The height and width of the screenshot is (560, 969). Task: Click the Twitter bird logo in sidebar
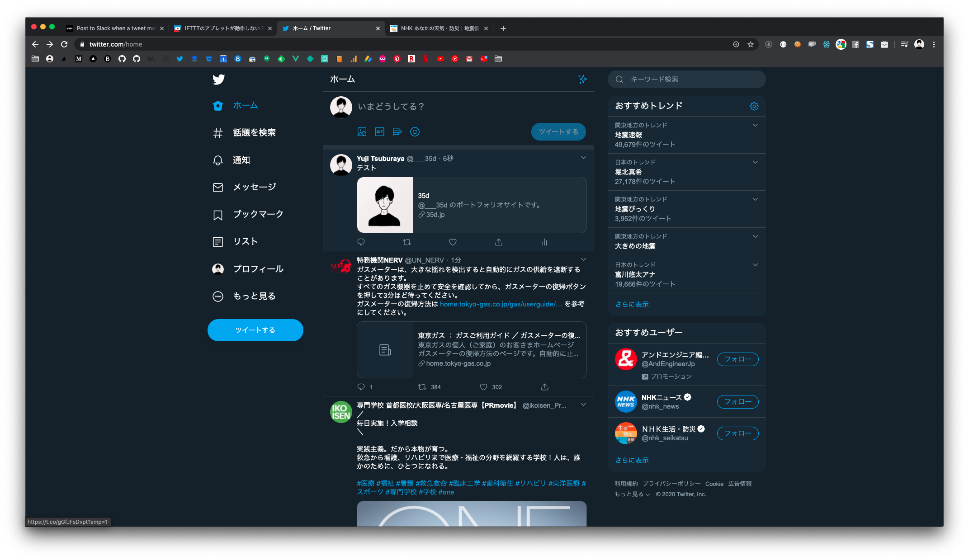tap(218, 80)
